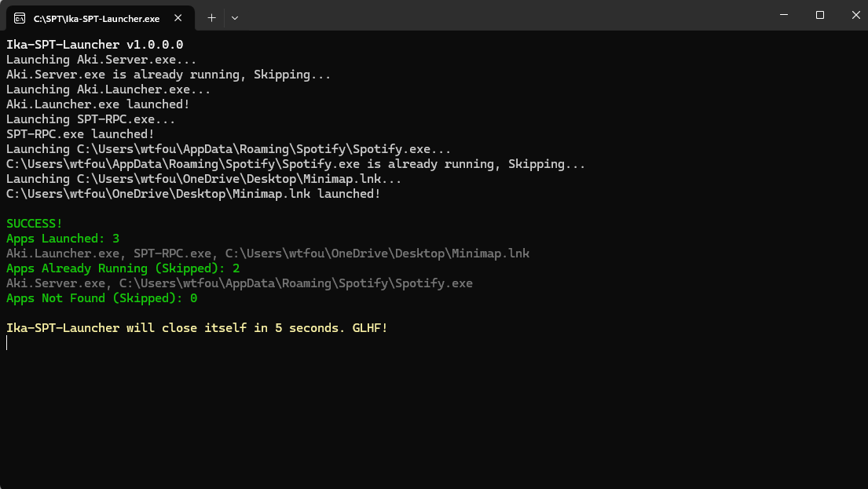Click the 'Ika-SPT-Launcher v1.0.0.0' header line
Viewport: 868px width, 489px height.
coord(95,45)
